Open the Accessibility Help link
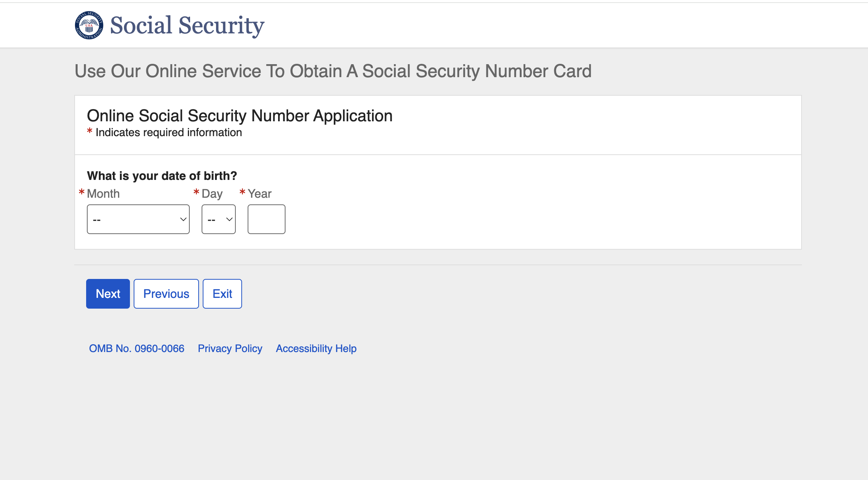Screen dimensions: 868x480 (316, 348)
